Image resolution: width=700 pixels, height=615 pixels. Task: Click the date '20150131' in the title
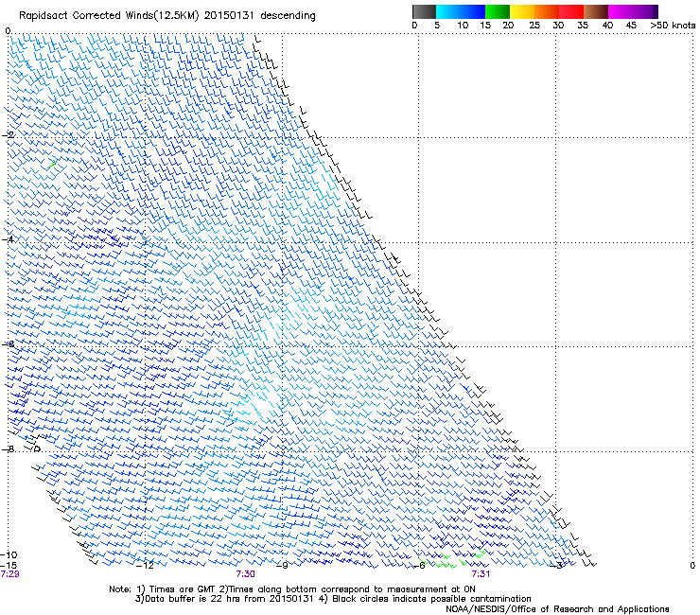coord(229,15)
